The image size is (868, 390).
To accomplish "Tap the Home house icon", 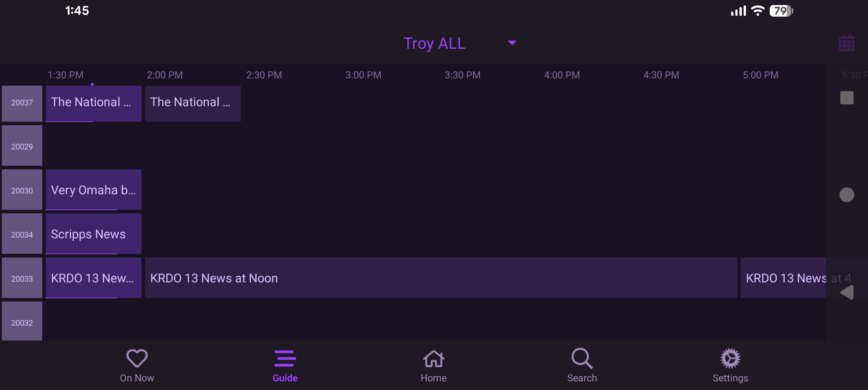I will (433, 359).
